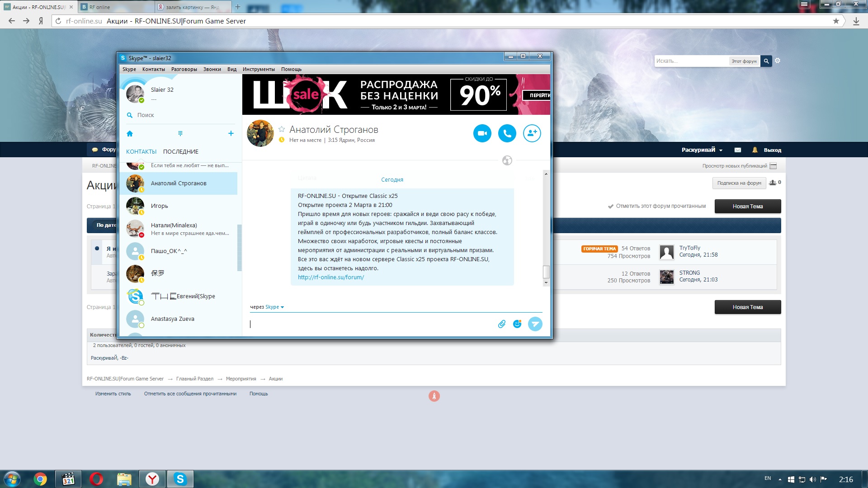Click the volume icon in system tray
Screen dimensions: 868x488
[x=813, y=479]
